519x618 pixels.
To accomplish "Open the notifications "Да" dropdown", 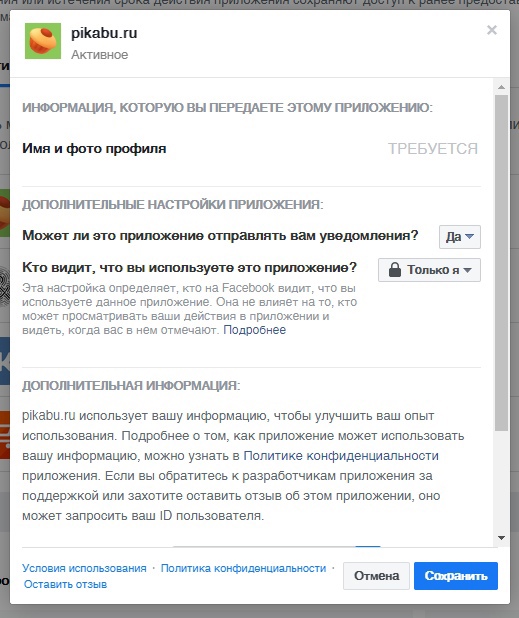I will 459,237.
